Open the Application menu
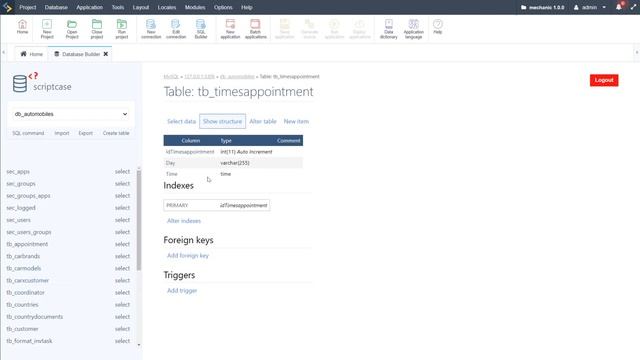 tap(90, 7)
